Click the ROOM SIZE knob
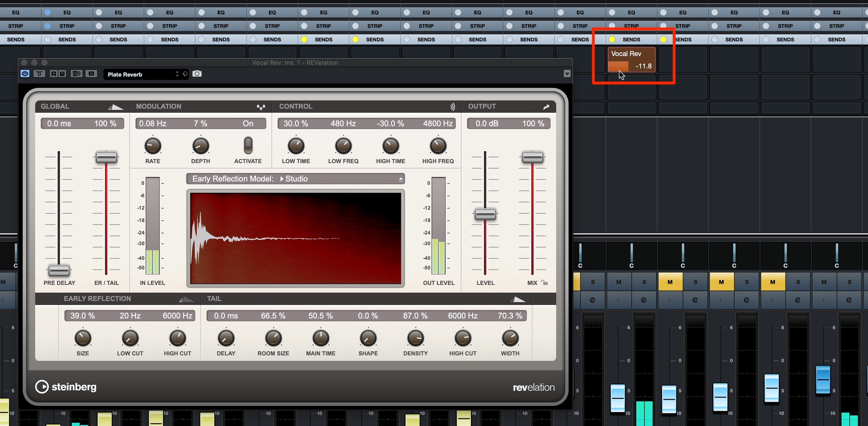 [273, 338]
